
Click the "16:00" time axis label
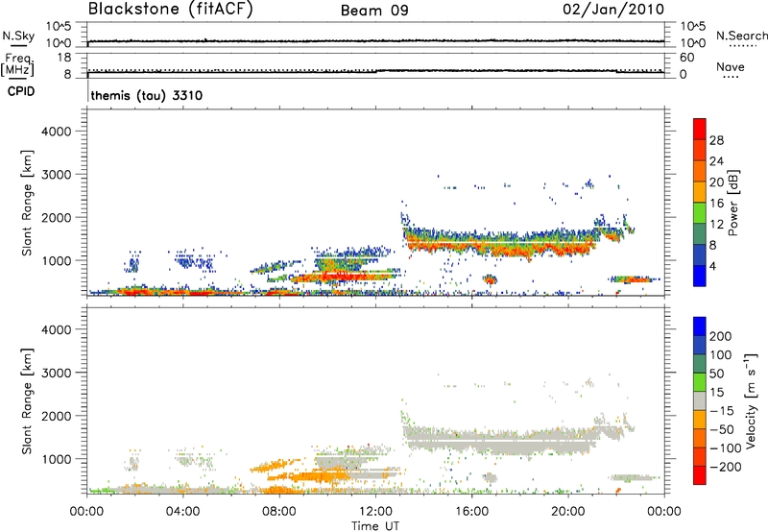(x=471, y=512)
